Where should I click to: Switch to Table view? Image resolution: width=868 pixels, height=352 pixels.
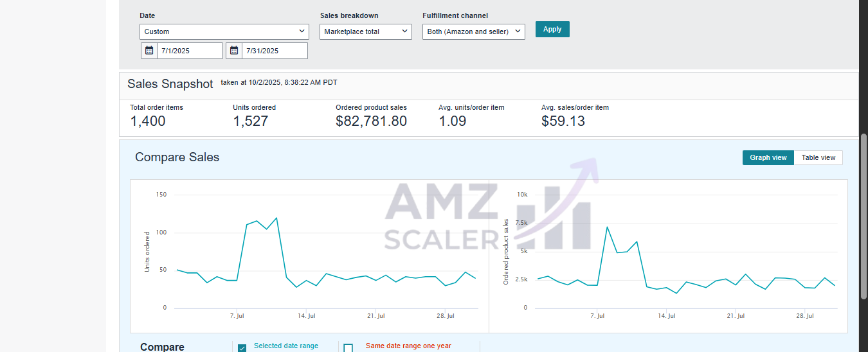(x=818, y=157)
